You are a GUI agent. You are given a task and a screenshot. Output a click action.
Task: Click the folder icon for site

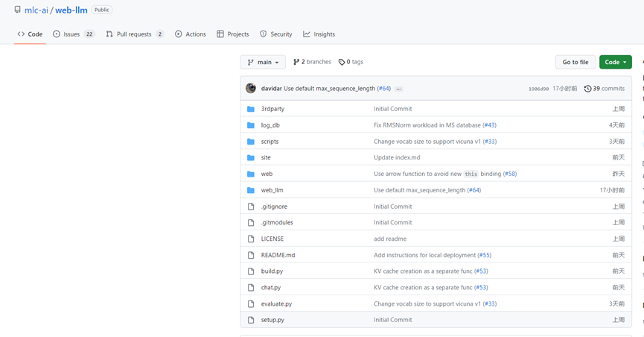pos(251,157)
